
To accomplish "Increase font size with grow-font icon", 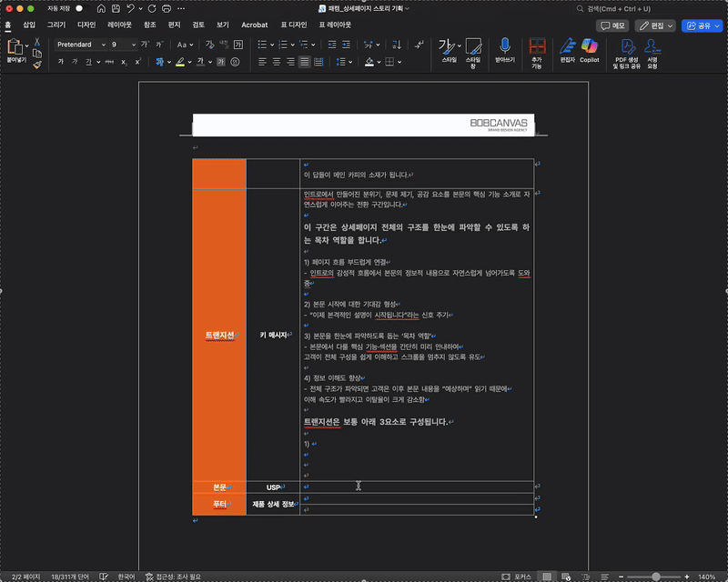I will tap(145, 45).
